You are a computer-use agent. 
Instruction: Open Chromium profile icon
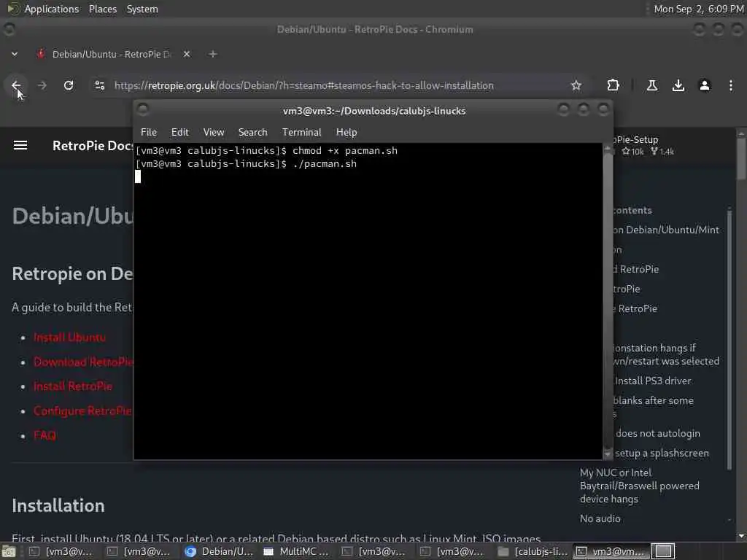(x=705, y=85)
